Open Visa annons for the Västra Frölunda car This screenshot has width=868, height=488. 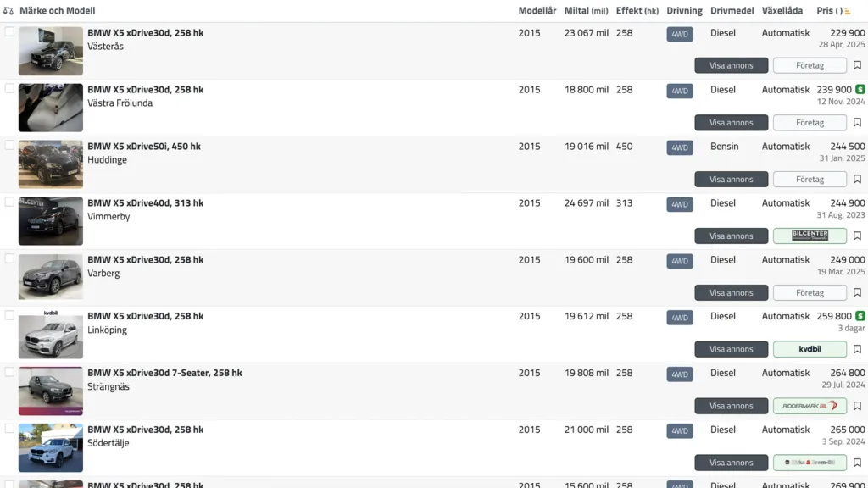[732, 122]
